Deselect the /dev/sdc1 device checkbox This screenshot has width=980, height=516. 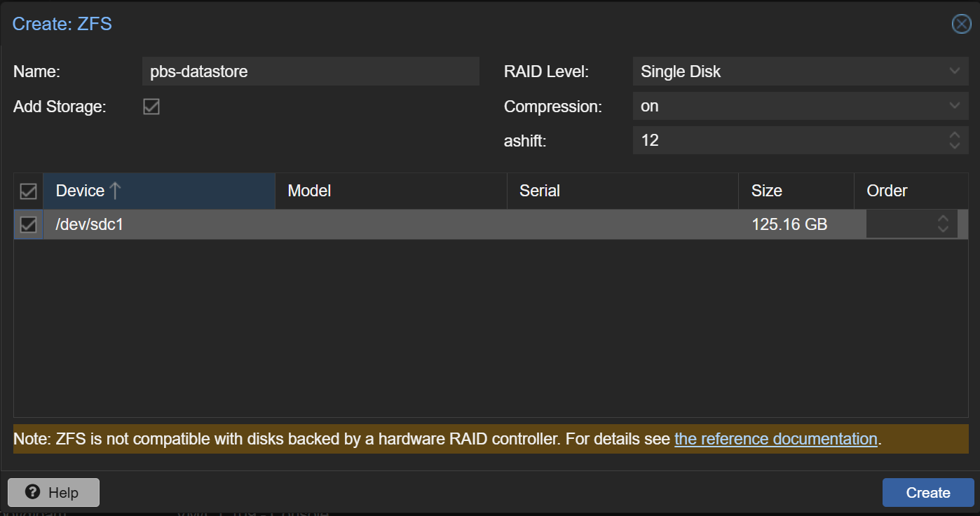click(x=28, y=224)
